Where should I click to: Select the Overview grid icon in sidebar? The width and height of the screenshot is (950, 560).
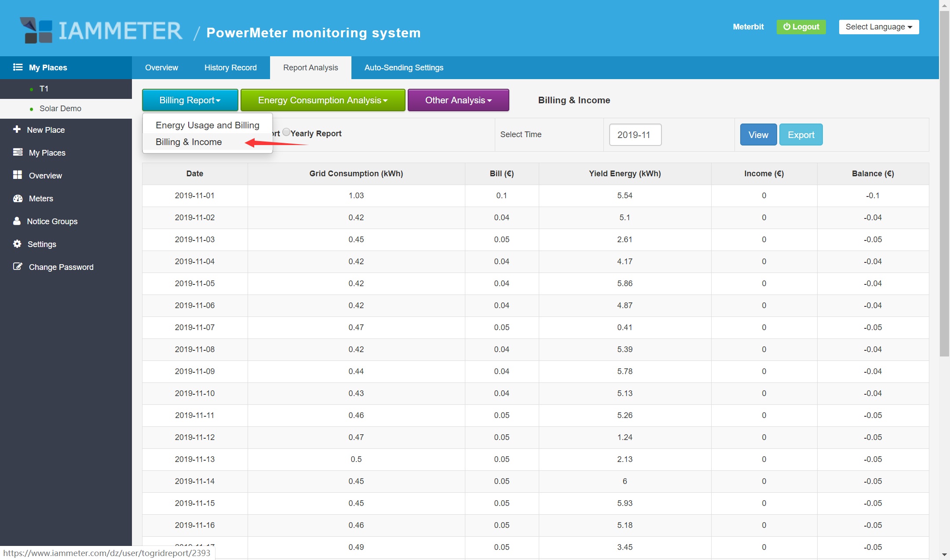coord(18,175)
